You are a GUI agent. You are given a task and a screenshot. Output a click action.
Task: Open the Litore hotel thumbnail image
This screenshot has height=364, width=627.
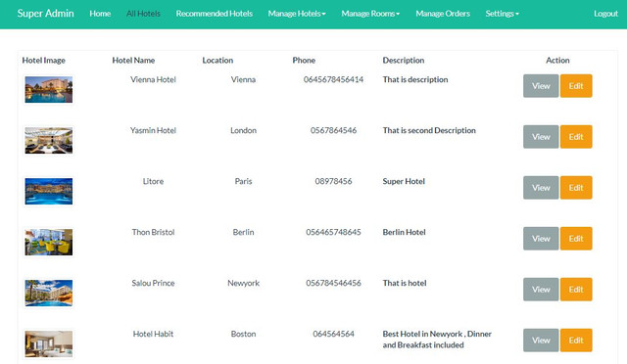49,191
